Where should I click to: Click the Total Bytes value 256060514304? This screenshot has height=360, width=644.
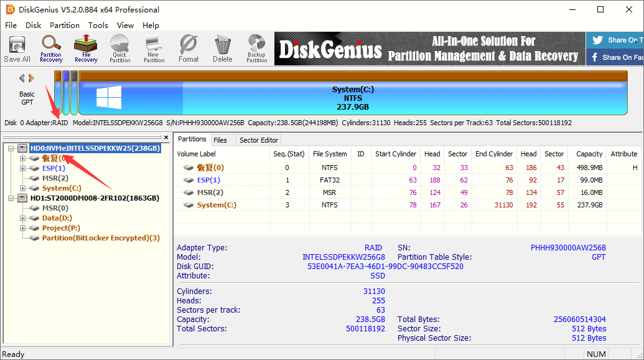tap(579, 320)
